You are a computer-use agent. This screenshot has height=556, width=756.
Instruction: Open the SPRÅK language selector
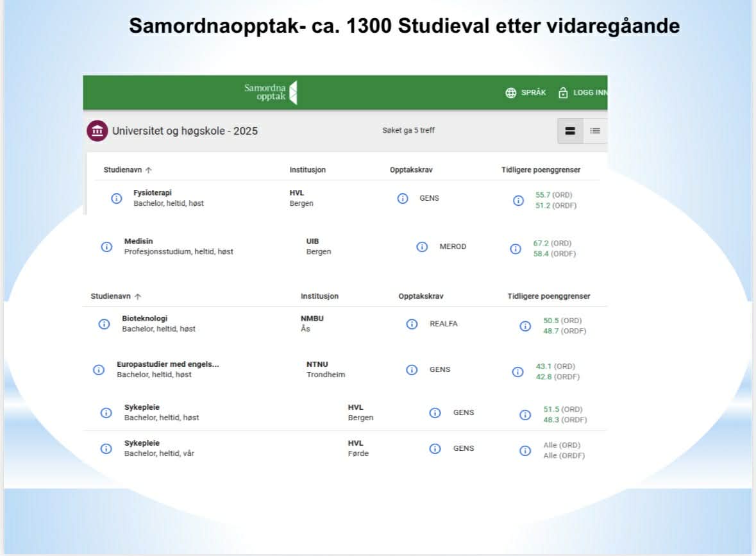point(525,92)
